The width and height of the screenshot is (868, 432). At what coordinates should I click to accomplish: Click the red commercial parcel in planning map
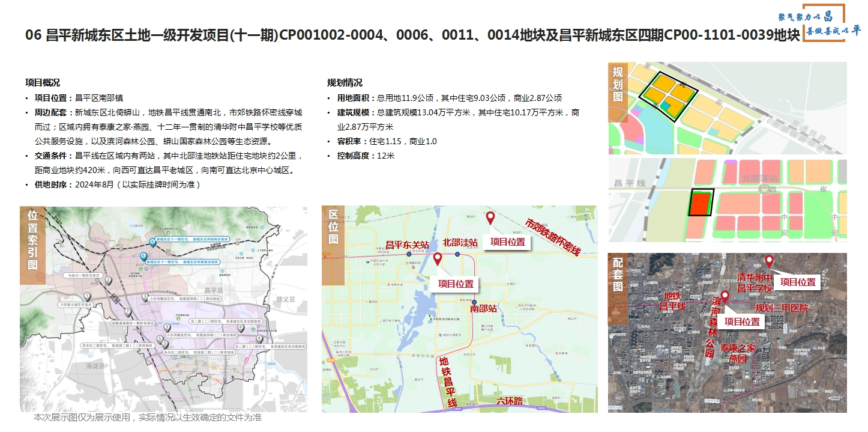pyautogui.click(x=699, y=204)
